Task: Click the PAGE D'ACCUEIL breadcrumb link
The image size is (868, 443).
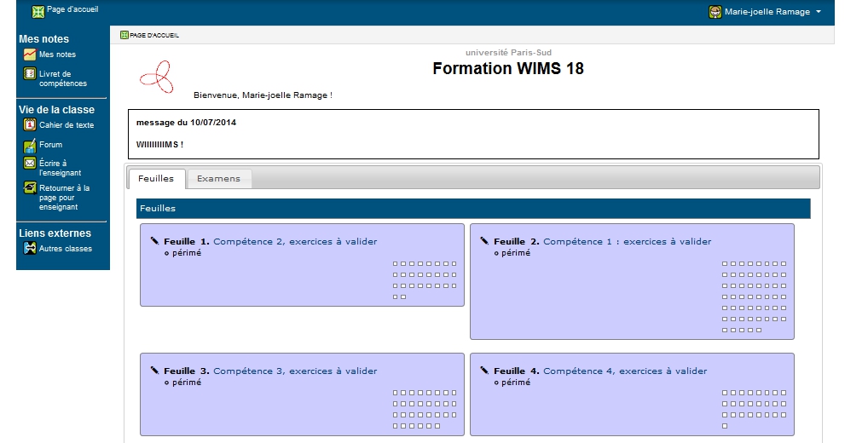Action: pyautogui.click(x=154, y=35)
